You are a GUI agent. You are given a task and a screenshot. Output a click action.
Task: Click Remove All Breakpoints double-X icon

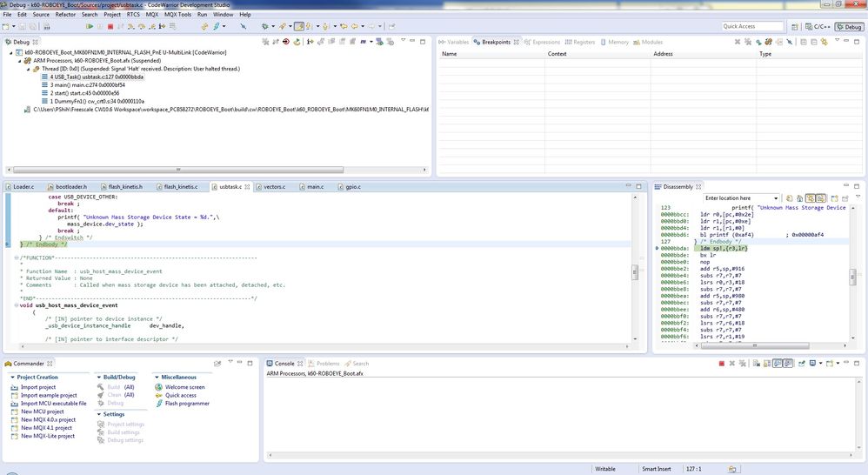pos(748,42)
